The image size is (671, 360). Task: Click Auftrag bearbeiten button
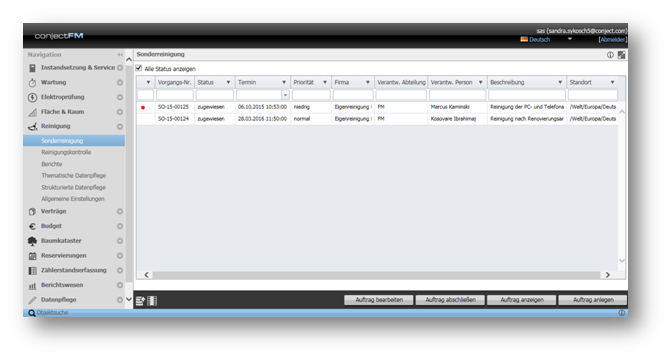point(379,300)
